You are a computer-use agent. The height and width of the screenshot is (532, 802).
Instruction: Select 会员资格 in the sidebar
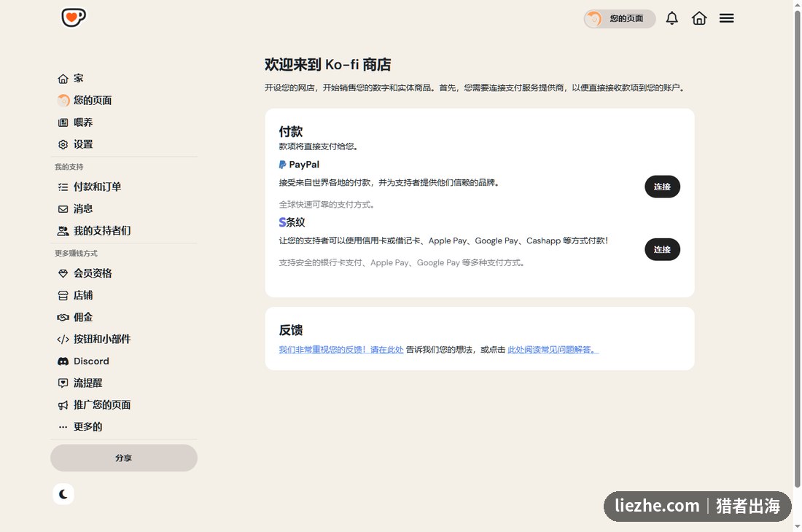tap(124, 273)
